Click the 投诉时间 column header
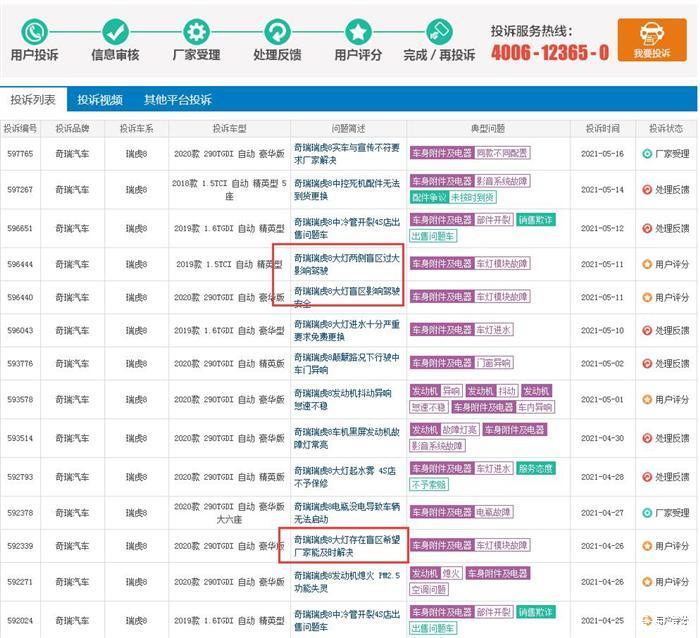Viewport: 700px width, 638px height. [x=602, y=129]
